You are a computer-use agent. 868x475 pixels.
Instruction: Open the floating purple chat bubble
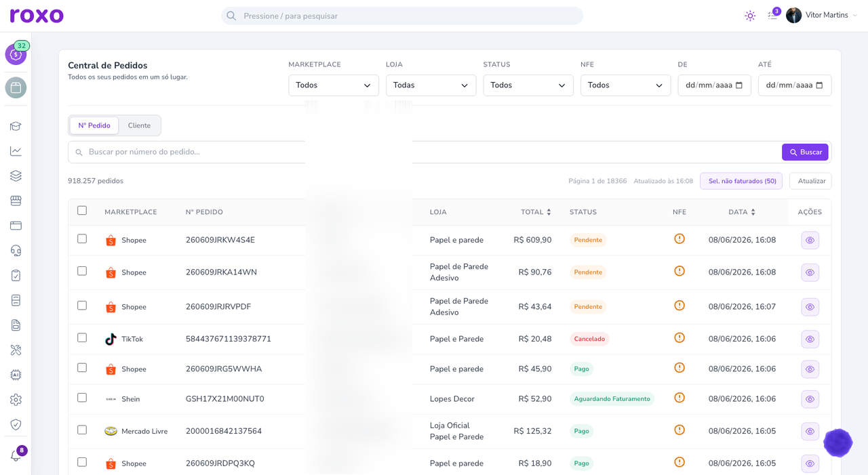pos(837,442)
